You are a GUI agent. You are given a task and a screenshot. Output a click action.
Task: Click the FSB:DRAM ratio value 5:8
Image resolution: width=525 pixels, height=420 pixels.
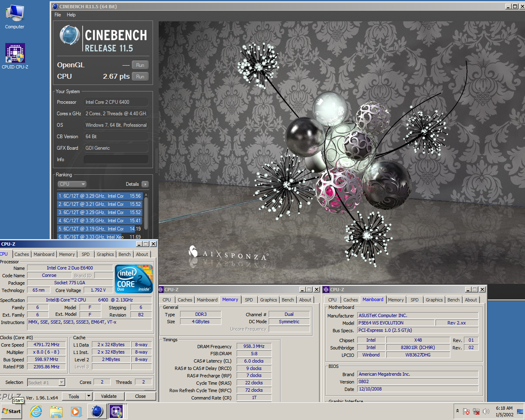tap(254, 354)
